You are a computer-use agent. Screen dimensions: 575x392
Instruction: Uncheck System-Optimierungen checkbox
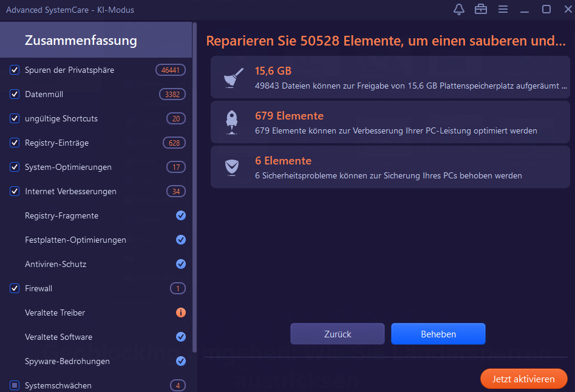(x=15, y=167)
